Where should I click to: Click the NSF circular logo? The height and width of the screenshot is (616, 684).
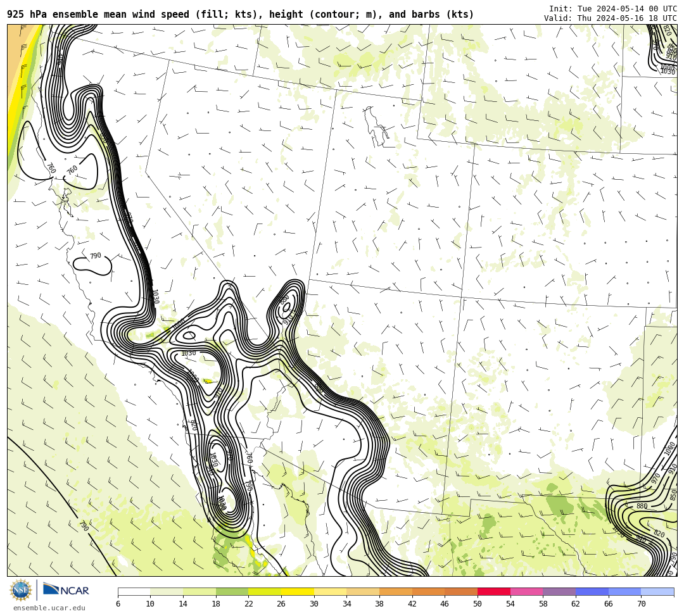[x=21, y=590]
